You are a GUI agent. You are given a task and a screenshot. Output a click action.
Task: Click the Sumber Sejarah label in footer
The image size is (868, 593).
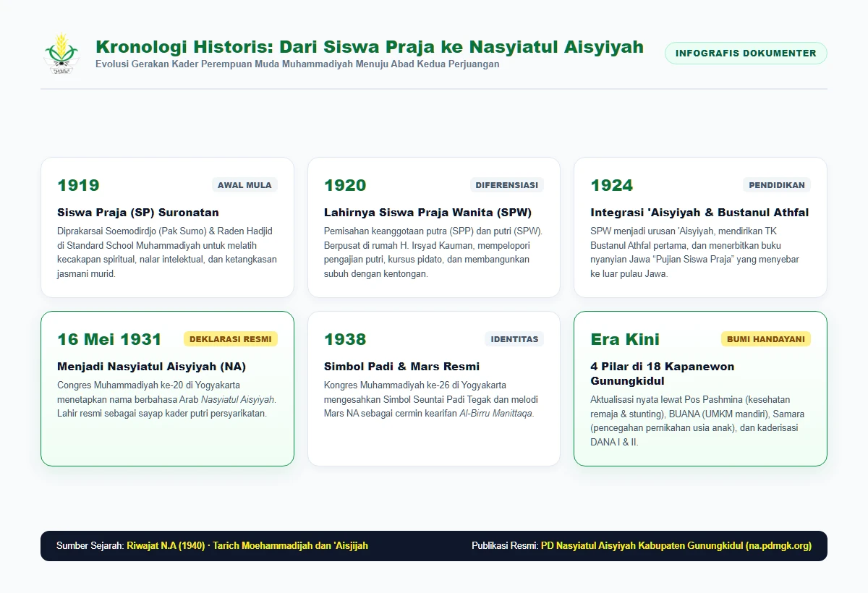pos(90,546)
